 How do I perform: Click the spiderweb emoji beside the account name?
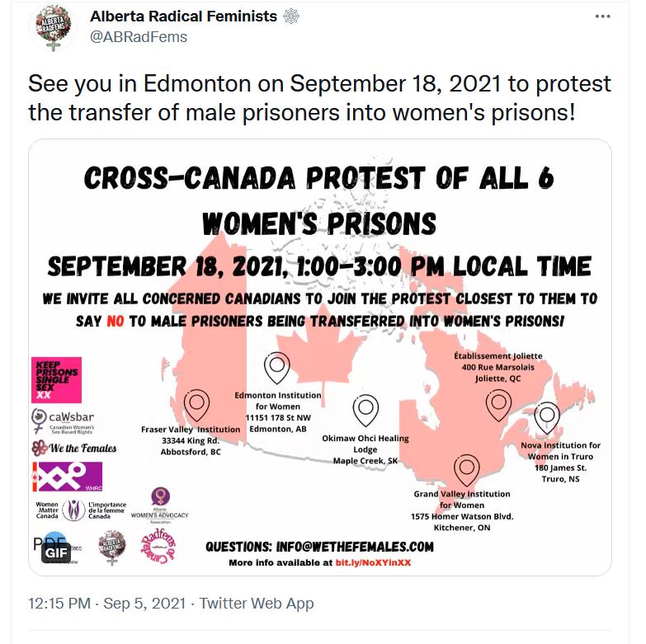[290, 16]
